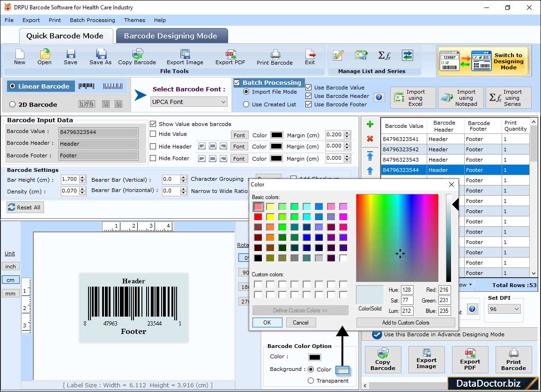Screen dimensions: 541x392
Task: Select the Linear Barcode radio button
Action: 13,86
